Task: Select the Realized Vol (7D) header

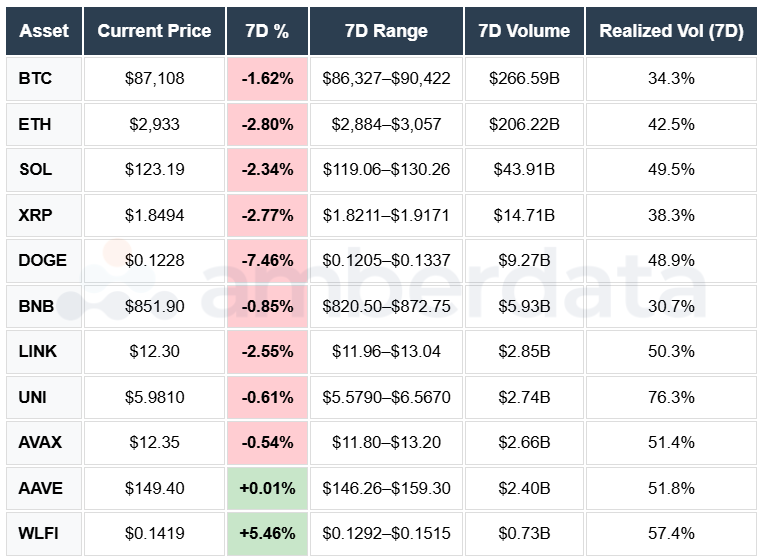Action: (671, 31)
